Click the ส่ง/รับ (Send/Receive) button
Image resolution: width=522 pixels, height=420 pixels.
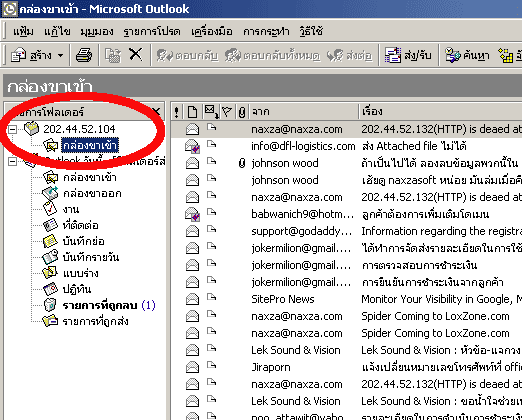pos(408,55)
